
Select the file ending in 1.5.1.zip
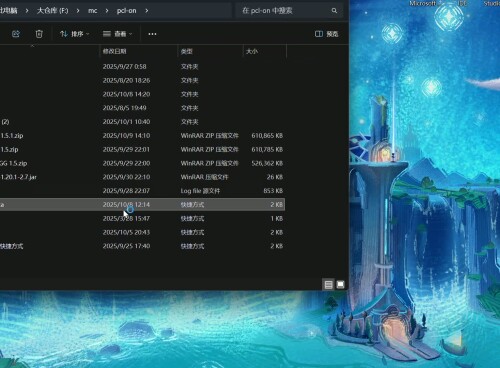click(12, 136)
